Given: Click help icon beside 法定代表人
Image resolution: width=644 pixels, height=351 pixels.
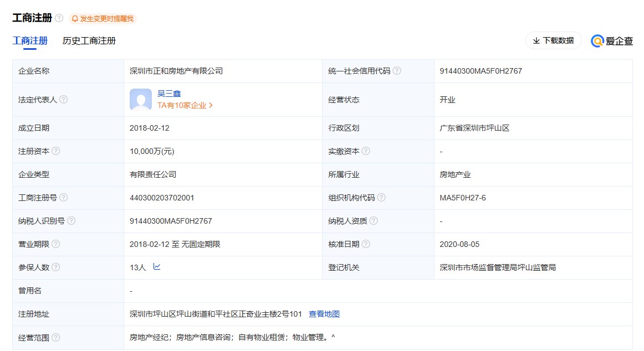Looking at the screenshot, I should [64, 100].
